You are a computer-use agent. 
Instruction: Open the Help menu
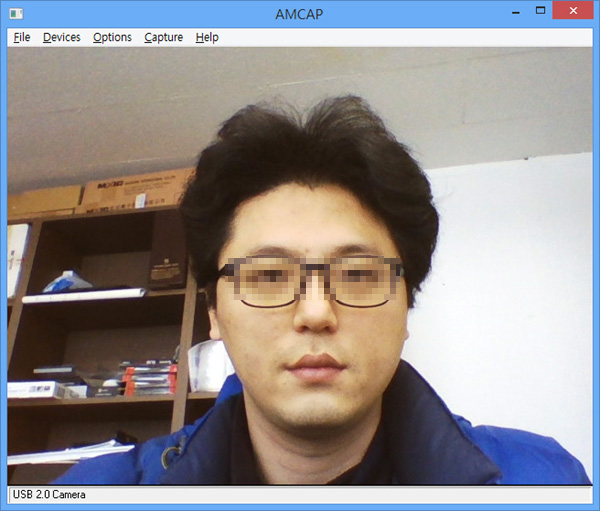pyautogui.click(x=207, y=37)
